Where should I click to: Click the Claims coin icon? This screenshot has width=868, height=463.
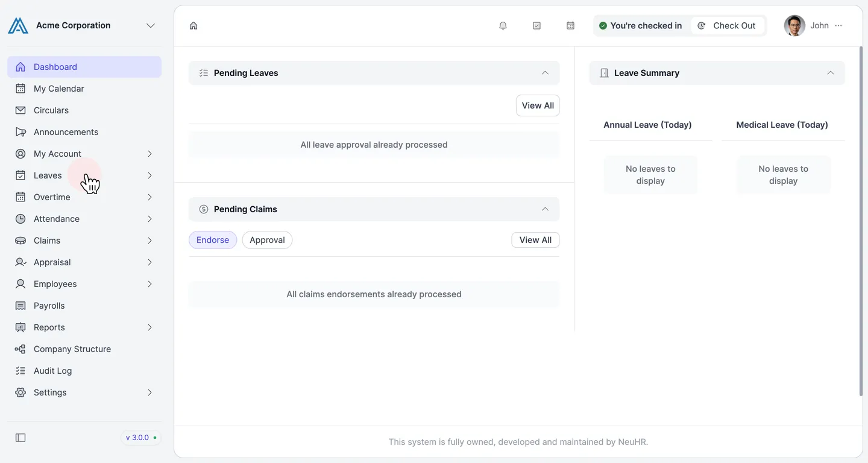(x=20, y=241)
